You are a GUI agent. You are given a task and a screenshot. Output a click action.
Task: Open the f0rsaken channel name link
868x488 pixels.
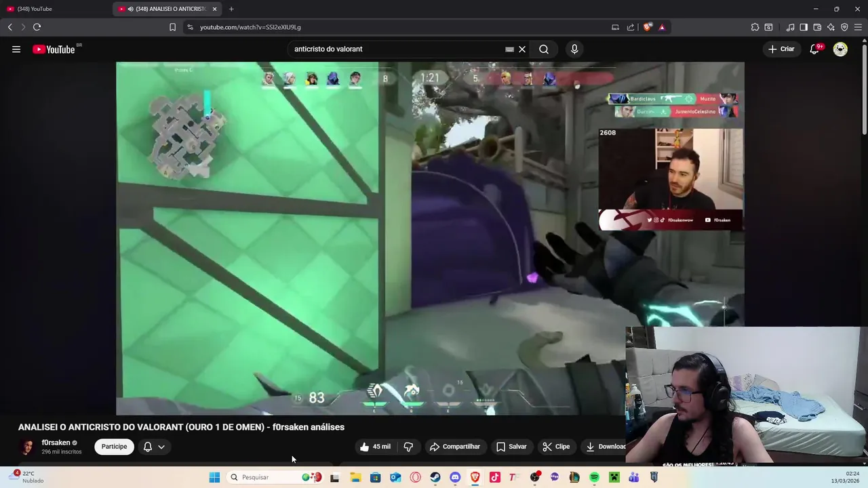tap(56, 443)
